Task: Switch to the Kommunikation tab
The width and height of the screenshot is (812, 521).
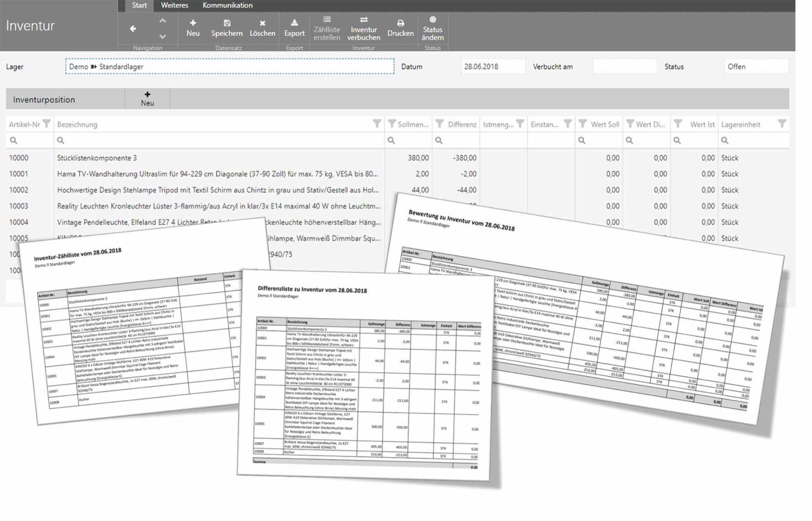Action: pos(227,5)
